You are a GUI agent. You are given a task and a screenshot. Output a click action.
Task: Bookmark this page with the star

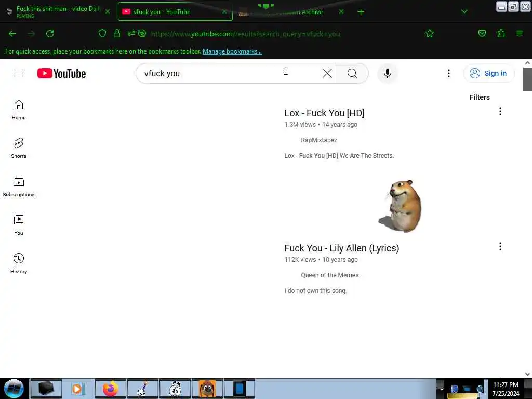429,33
